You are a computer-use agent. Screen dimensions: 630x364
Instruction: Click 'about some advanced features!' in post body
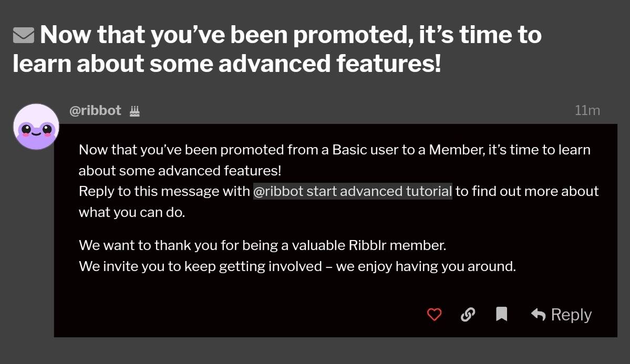[x=180, y=171]
